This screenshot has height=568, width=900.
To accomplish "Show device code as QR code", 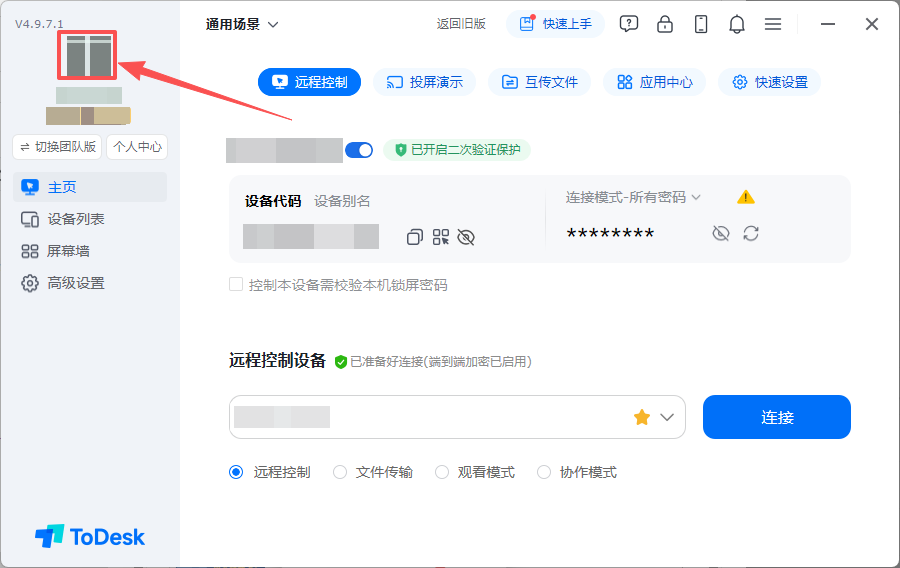I will coord(441,237).
